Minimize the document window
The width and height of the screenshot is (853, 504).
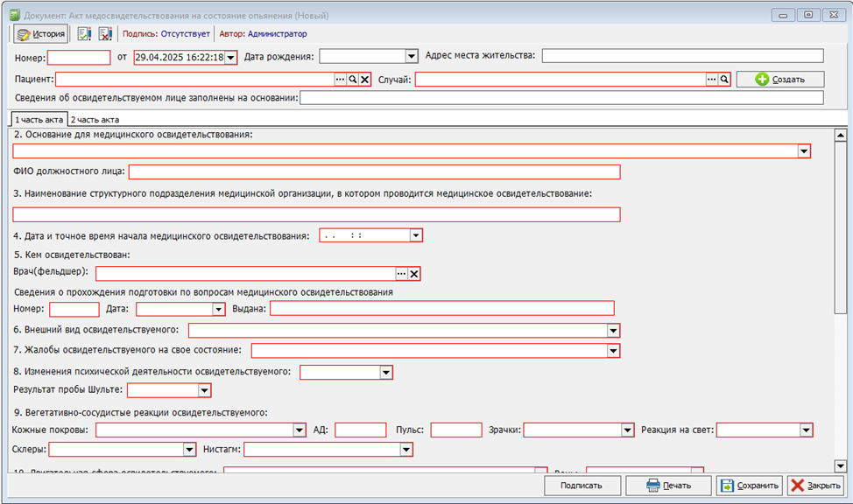tap(783, 15)
